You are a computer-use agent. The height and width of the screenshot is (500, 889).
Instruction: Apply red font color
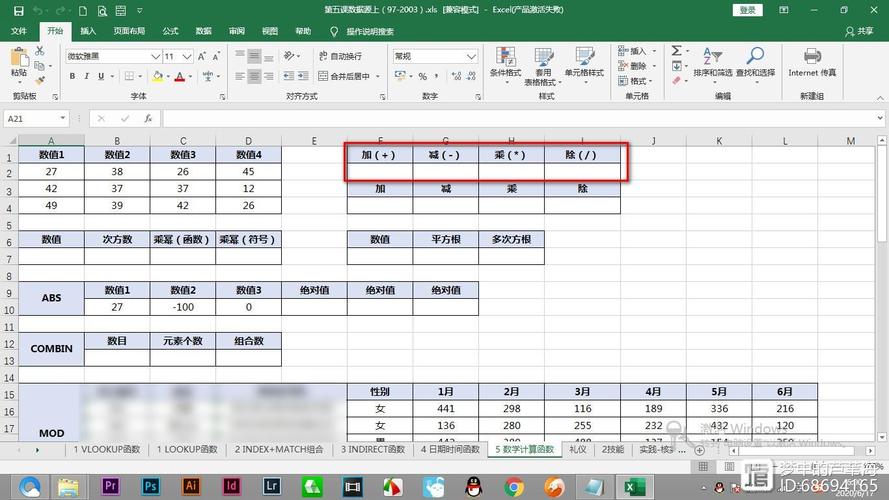[x=180, y=76]
